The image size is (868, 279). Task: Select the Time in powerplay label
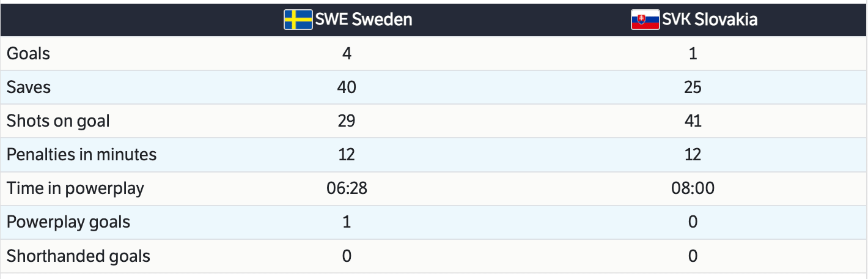(x=75, y=188)
